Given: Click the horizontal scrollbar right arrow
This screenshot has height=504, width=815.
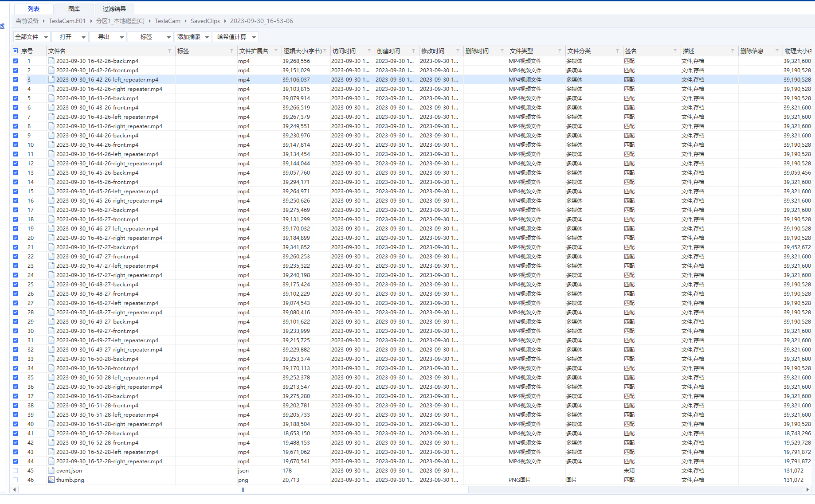Looking at the screenshot, I should (x=807, y=490).
